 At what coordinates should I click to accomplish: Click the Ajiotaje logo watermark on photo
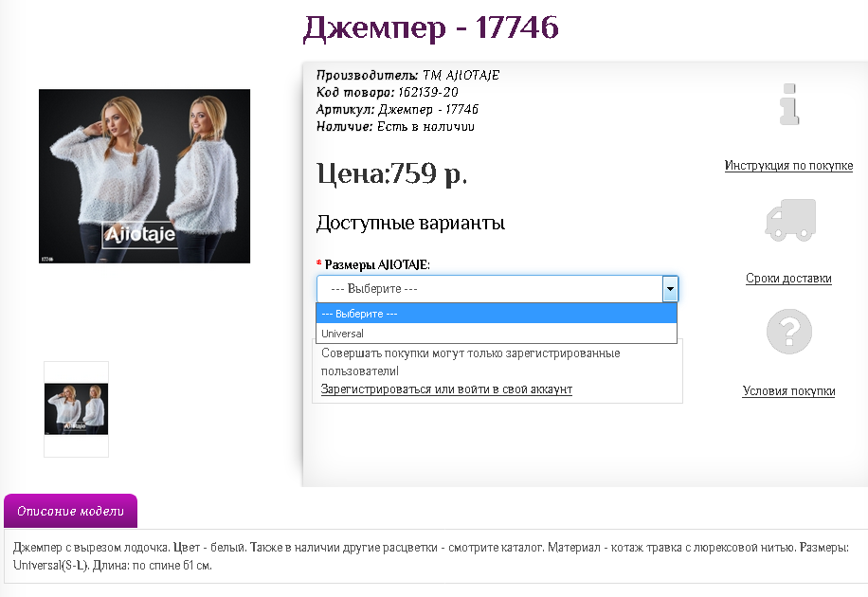(x=140, y=235)
